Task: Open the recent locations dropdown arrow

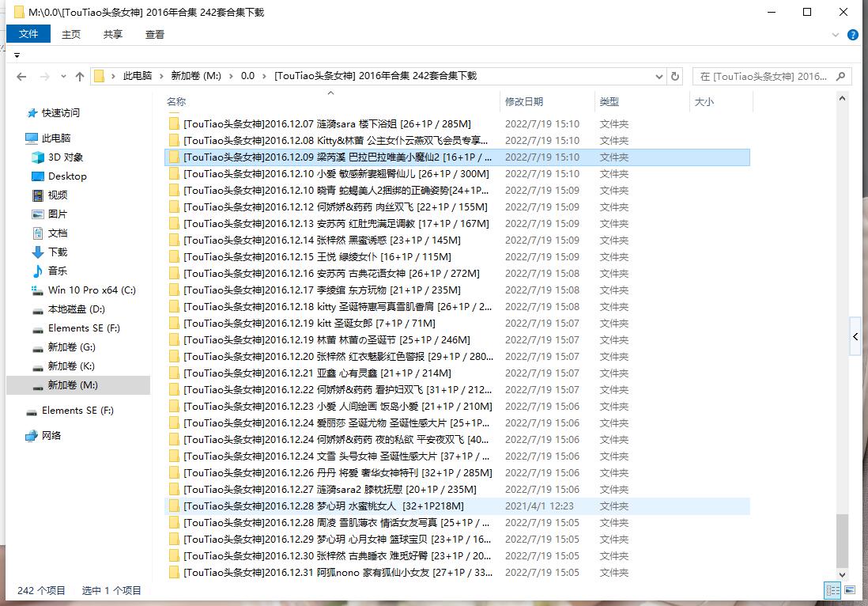Action: point(63,77)
